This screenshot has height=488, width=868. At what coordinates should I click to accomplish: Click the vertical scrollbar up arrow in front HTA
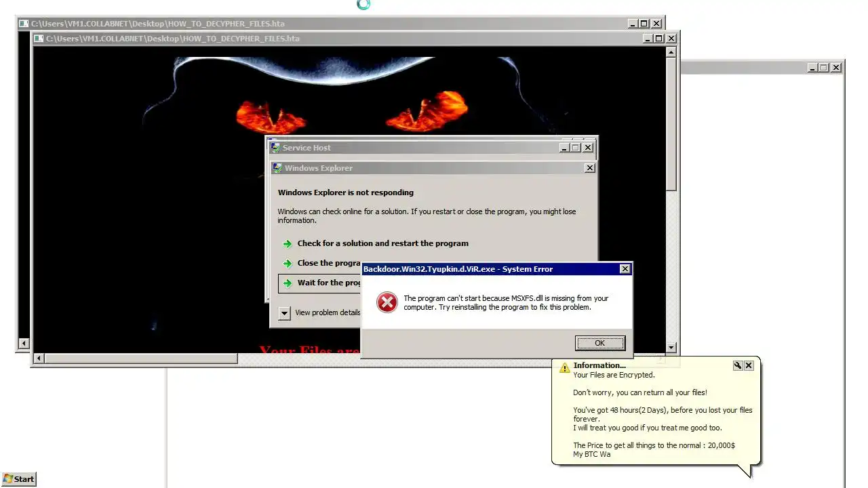click(671, 52)
